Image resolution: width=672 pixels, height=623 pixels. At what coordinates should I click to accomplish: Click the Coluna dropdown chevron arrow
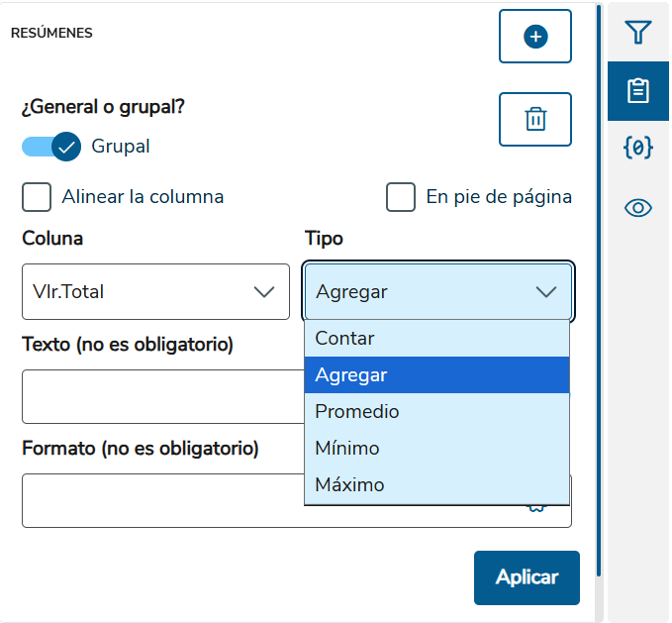pyautogui.click(x=264, y=292)
